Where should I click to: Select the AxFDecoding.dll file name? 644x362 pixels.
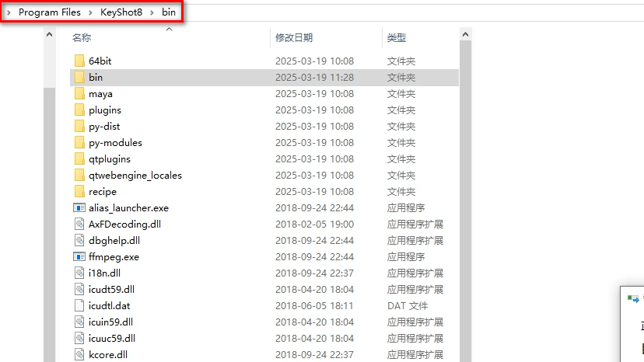[125, 224]
